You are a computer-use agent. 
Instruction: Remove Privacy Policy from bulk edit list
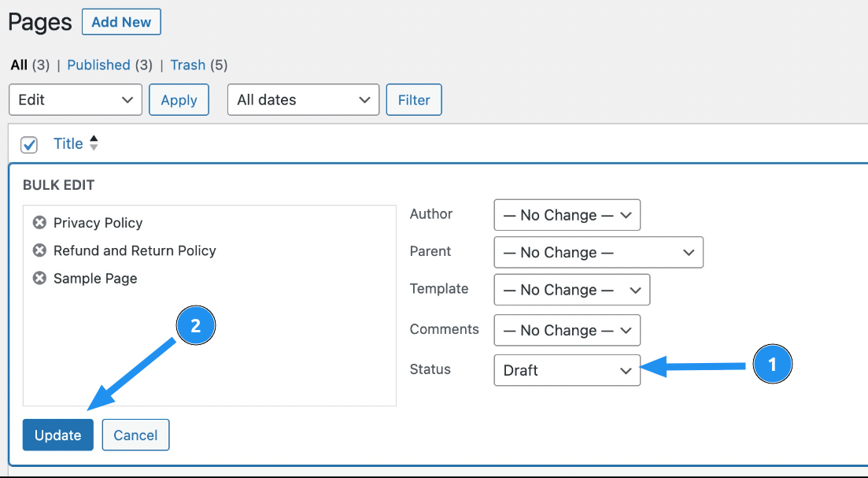(x=39, y=223)
